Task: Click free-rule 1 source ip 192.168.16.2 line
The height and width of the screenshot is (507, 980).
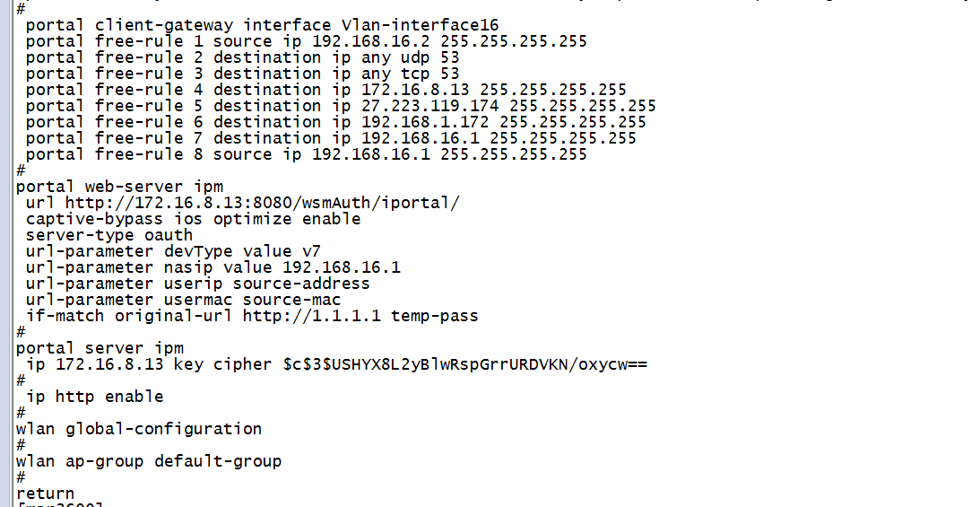Action: [306, 41]
